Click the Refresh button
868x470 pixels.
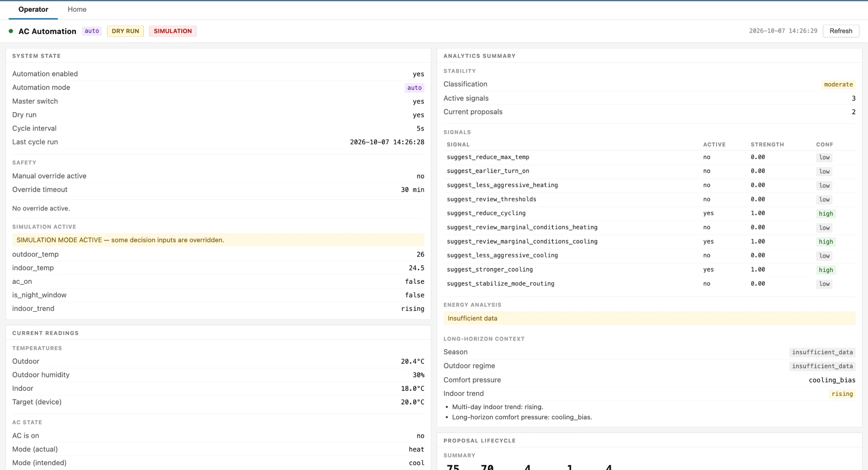841,31
